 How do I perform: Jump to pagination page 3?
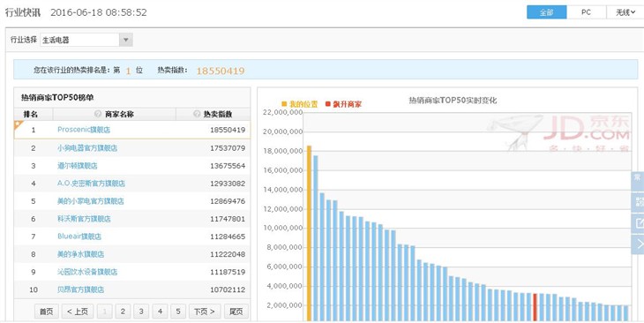(141, 312)
